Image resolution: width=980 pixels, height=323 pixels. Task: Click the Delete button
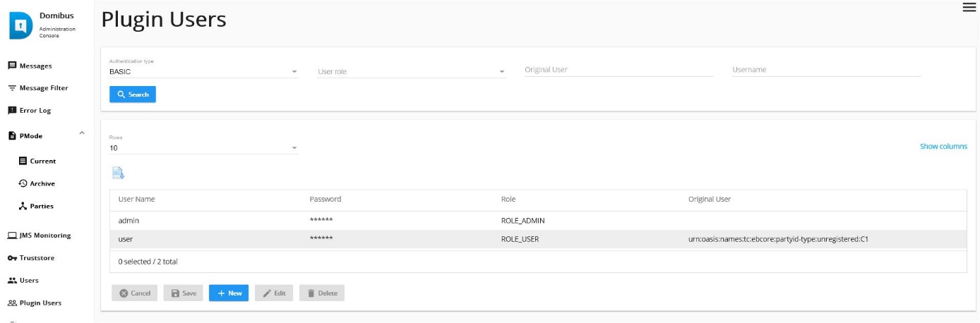click(x=322, y=293)
